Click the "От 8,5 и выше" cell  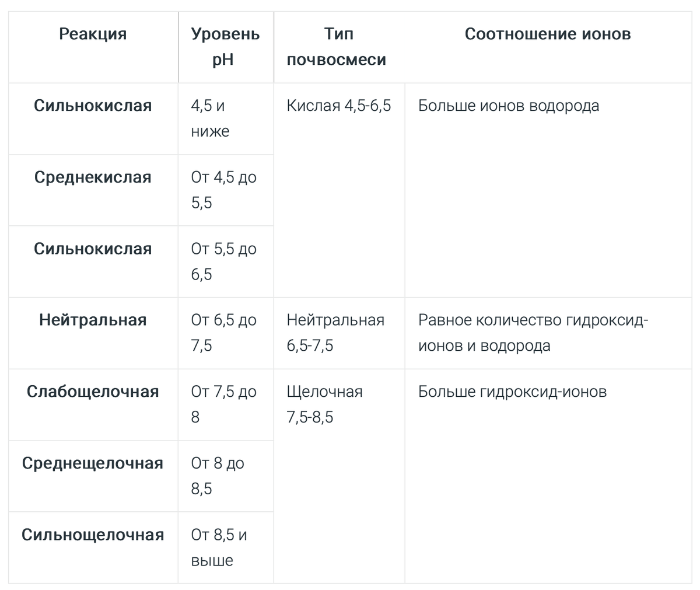click(219, 547)
